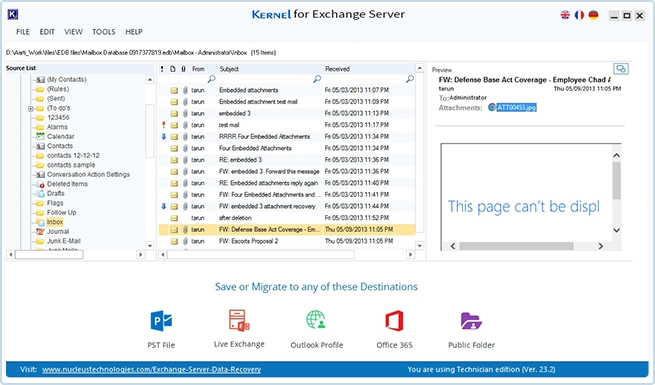The width and height of the screenshot is (655, 385).
Task: Choose Outlook Profile destination icon
Action: coord(316,321)
